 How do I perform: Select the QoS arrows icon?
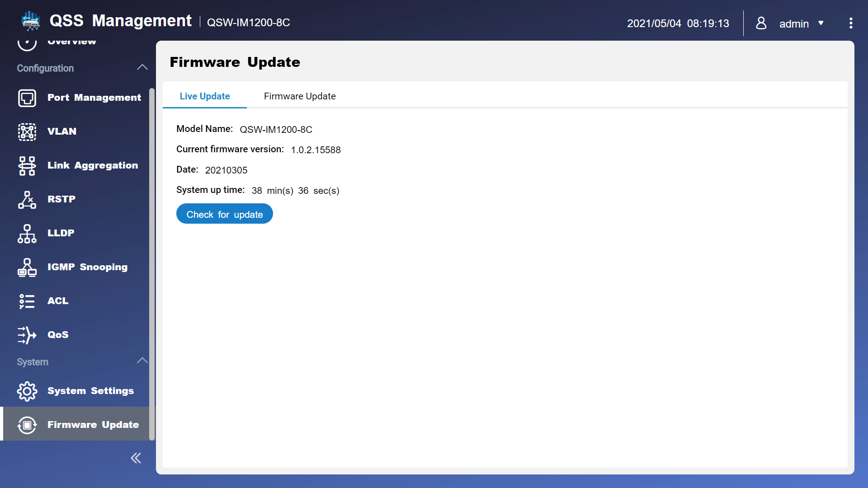tap(27, 335)
